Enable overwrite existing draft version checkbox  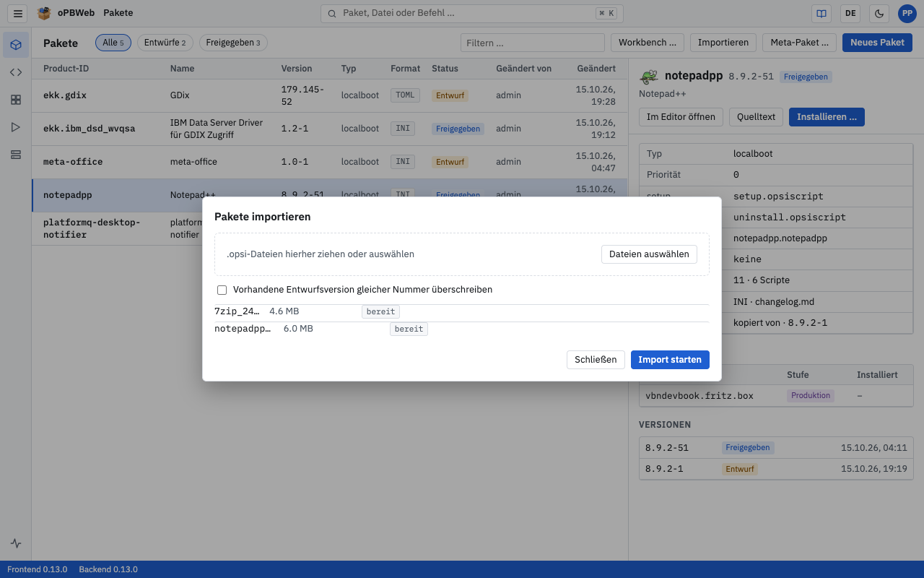(x=222, y=290)
